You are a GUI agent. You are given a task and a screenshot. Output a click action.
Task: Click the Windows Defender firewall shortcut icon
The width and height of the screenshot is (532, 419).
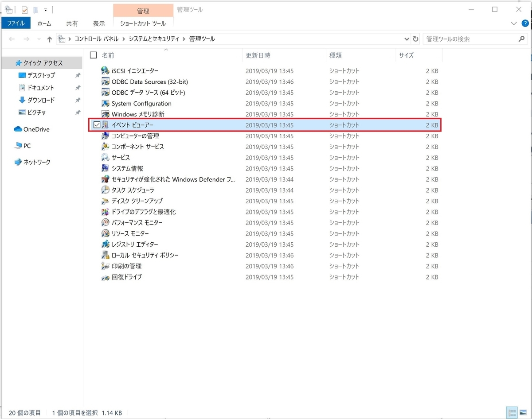tap(105, 179)
